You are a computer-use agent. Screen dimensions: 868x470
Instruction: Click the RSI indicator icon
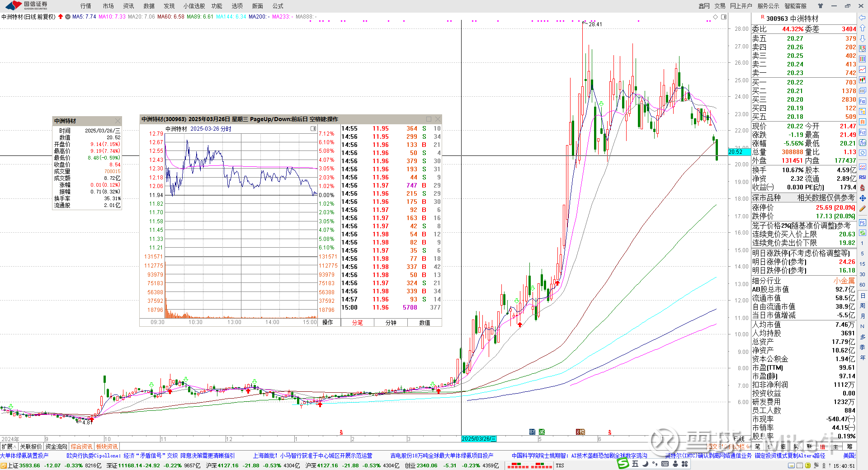862,177
